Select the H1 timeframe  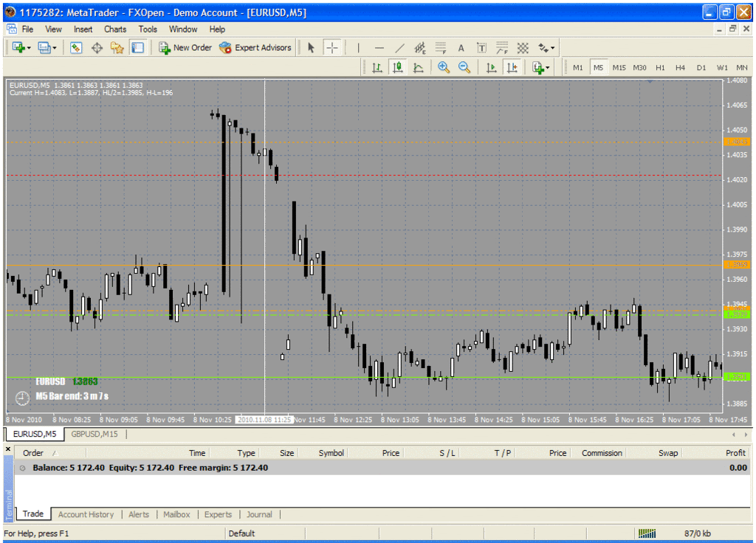[x=660, y=68]
